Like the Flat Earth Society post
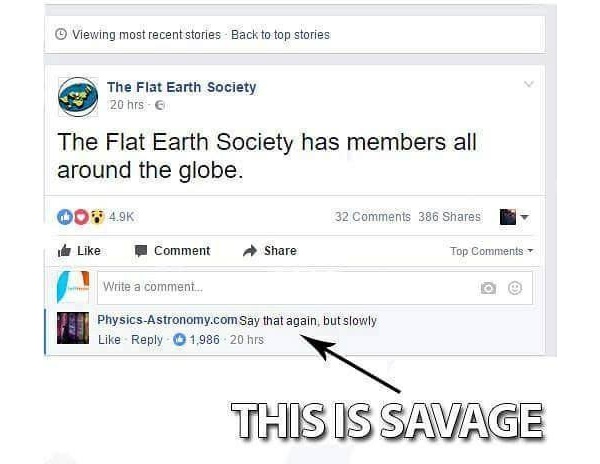 coord(79,251)
